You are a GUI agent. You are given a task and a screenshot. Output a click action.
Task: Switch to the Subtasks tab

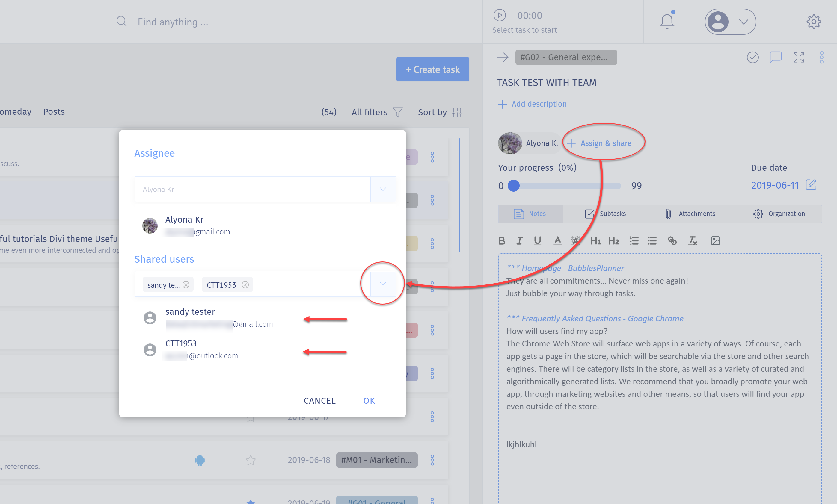[605, 214]
